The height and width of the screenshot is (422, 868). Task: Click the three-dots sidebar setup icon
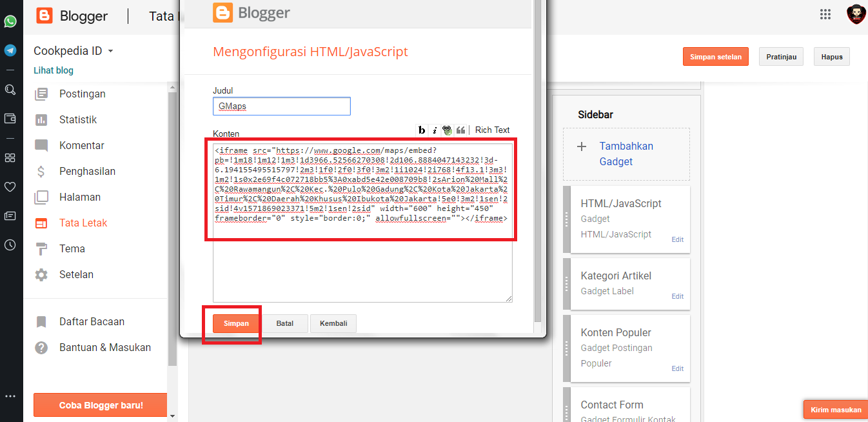tap(10, 396)
